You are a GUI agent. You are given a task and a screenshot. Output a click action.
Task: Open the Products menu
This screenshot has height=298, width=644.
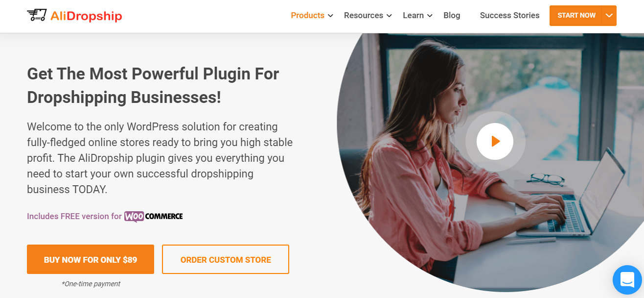[307, 15]
